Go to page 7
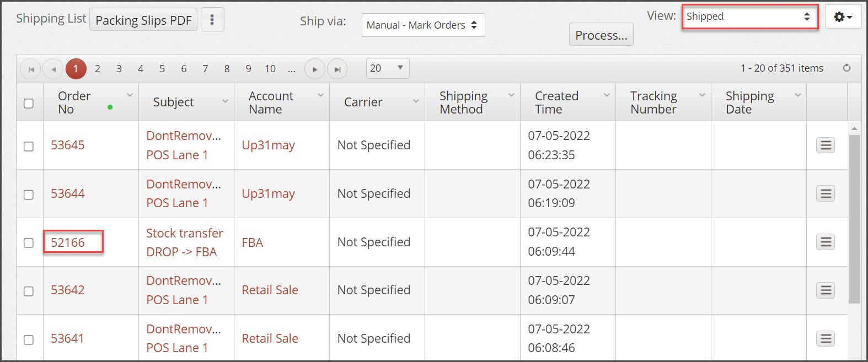Viewport: 868px width, 362px height. 205,69
